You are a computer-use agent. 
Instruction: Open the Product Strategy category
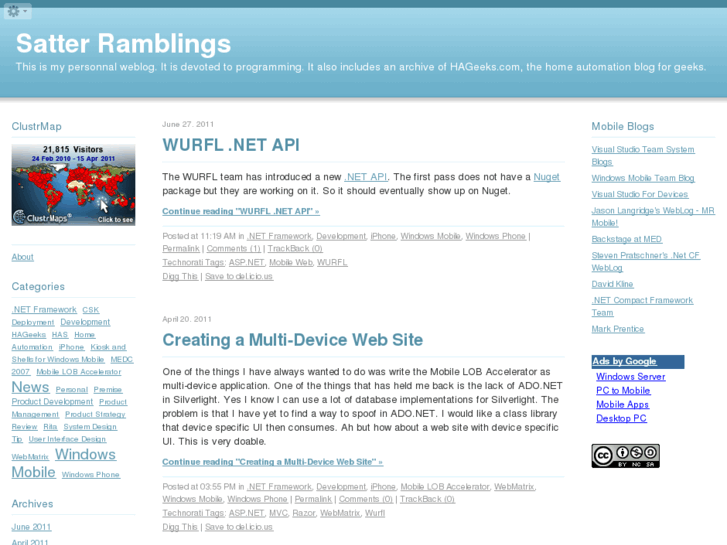pyautogui.click(x=95, y=414)
